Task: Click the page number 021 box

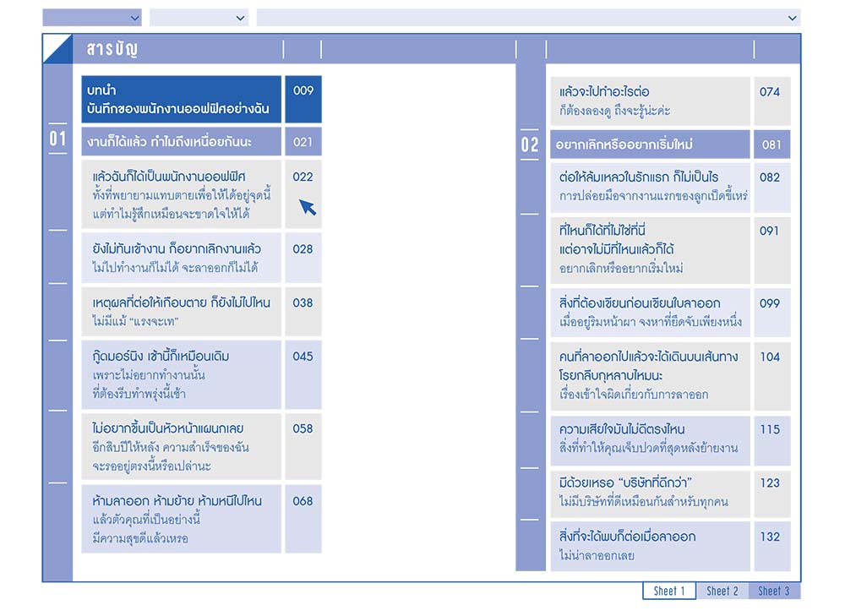Action: pos(304,141)
